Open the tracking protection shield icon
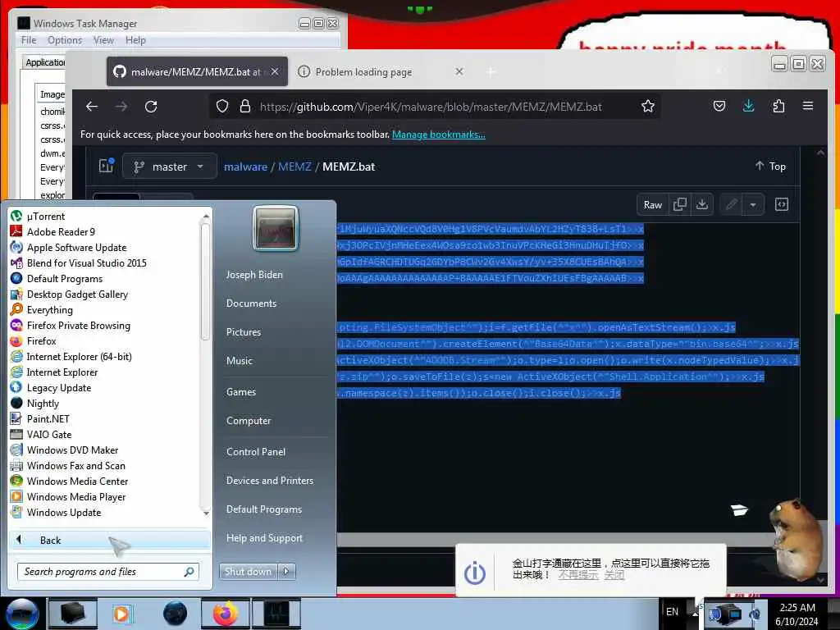The height and width of the screenshot is (630, 840). pos(221,107)
